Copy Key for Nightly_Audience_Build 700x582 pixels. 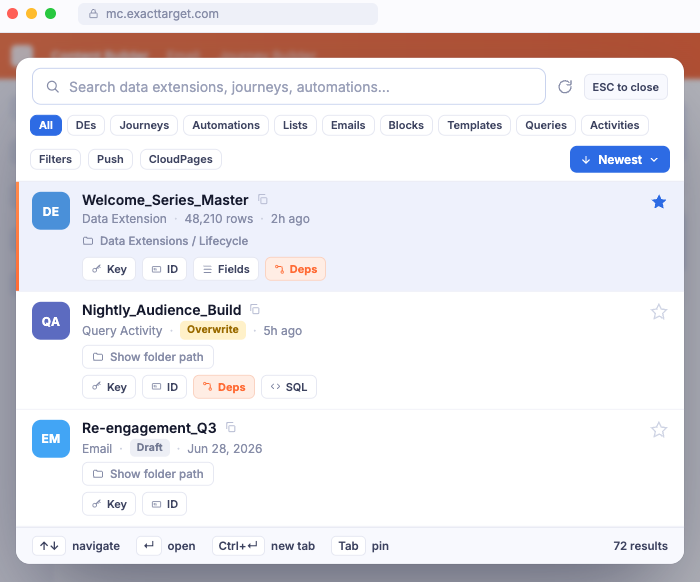[x=109, y=387]
